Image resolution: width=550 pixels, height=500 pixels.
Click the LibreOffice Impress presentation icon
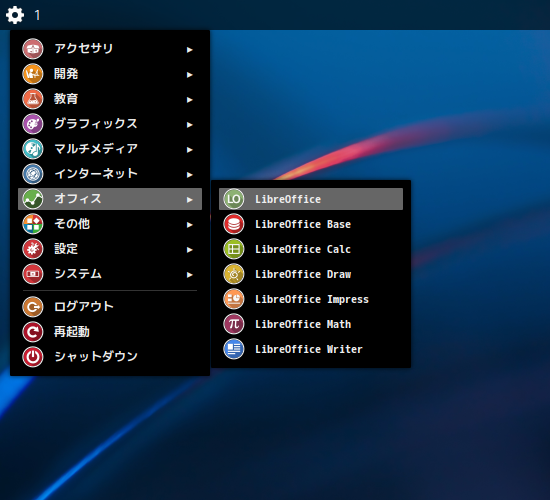click(x=234, y=299)
